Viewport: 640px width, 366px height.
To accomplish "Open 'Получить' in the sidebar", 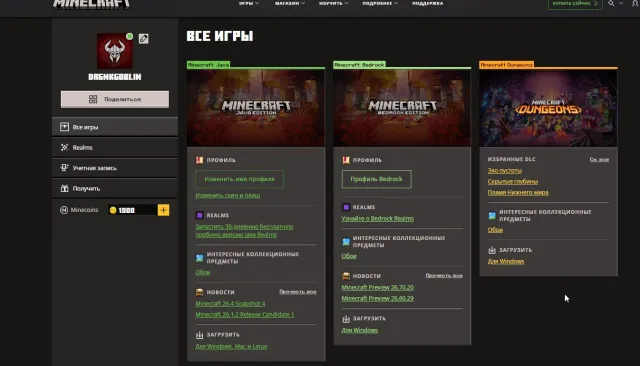I will tap(115, 189).
